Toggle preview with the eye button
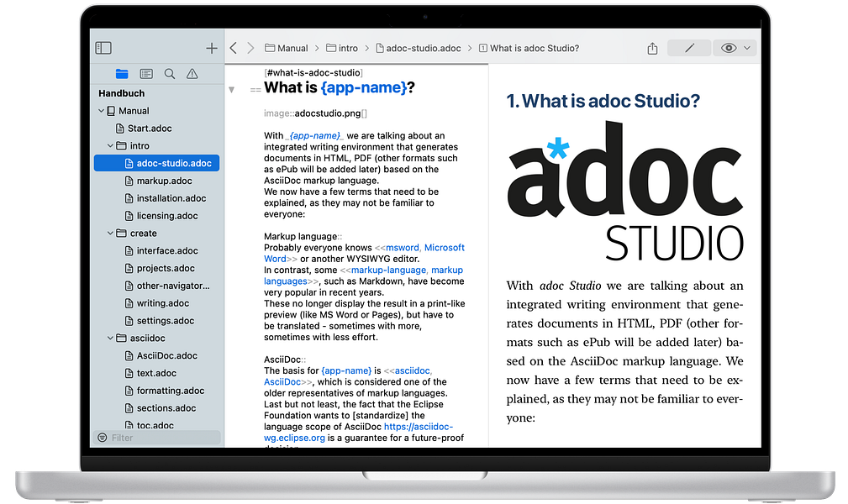 (729, 48)
